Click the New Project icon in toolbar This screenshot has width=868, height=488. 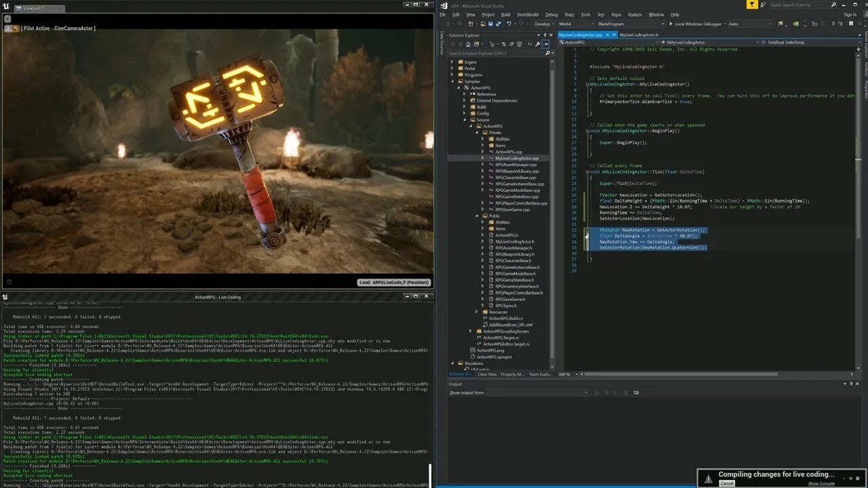471,24
